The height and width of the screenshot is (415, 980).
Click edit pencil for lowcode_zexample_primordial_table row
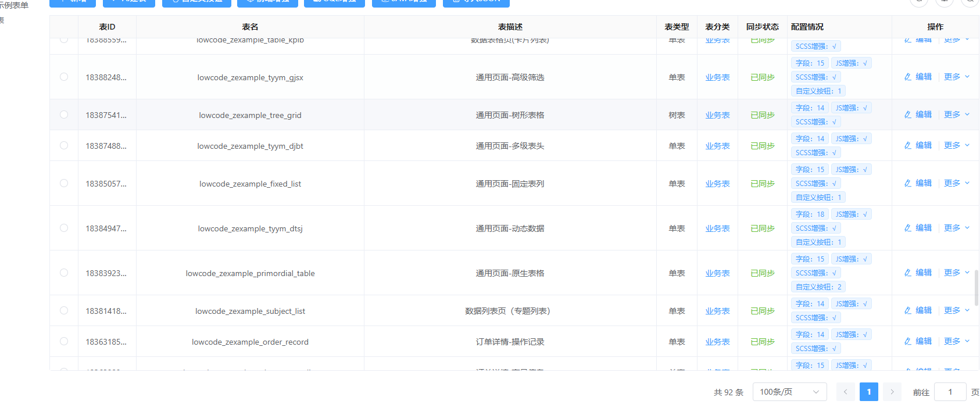908,273
